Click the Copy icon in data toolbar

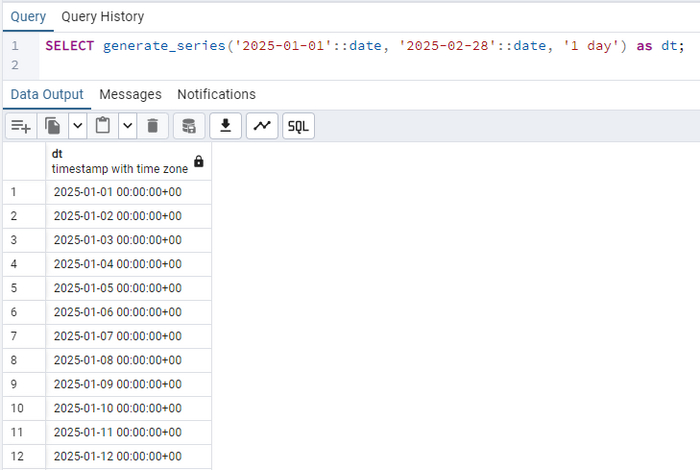point(52,126)
